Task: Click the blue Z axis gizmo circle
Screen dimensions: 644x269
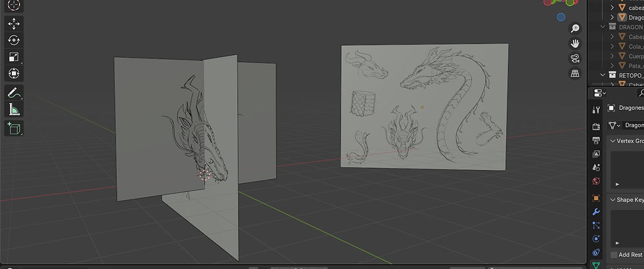Action: (561, 17)
